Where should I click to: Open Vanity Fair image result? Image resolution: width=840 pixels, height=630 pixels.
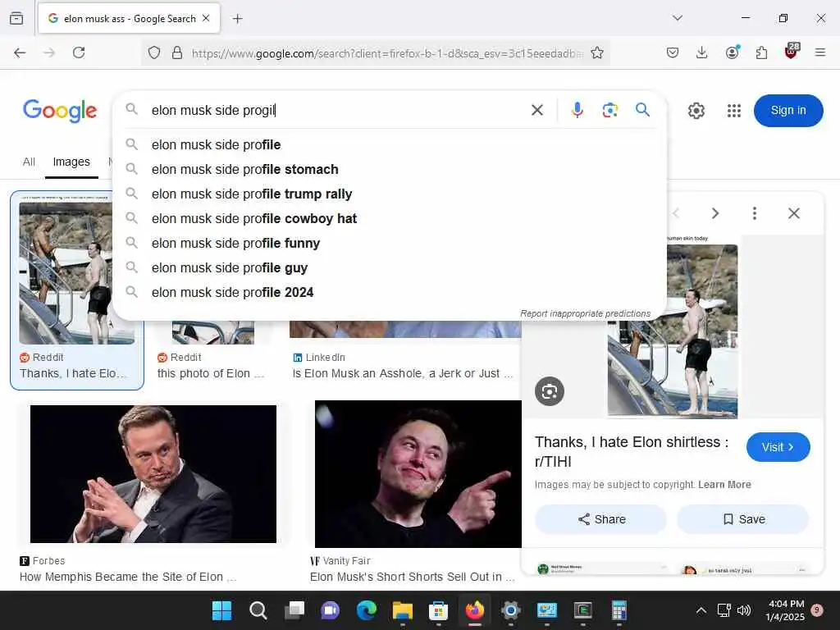tap(418, 473)
